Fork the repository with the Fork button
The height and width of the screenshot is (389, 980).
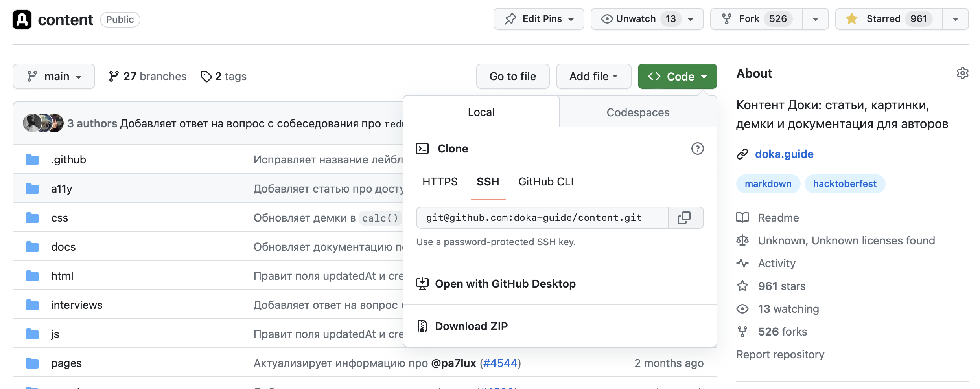757,19
